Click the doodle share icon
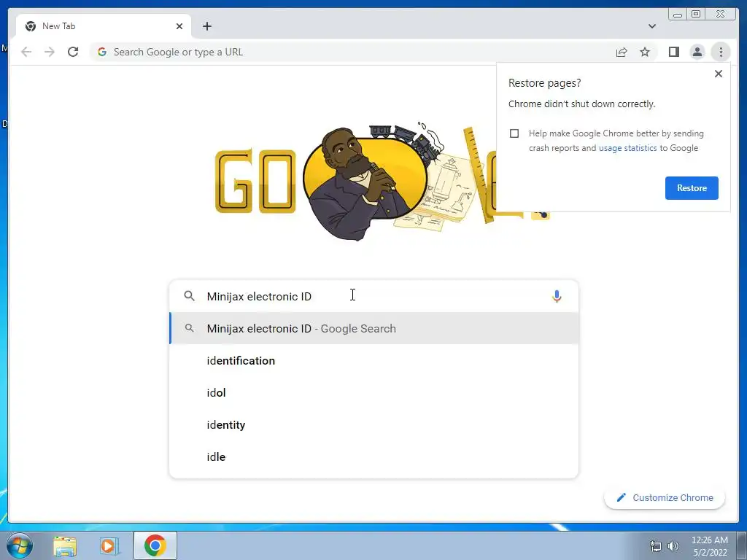The height and width of the screenshot is (560, 747). coord(541,214)
